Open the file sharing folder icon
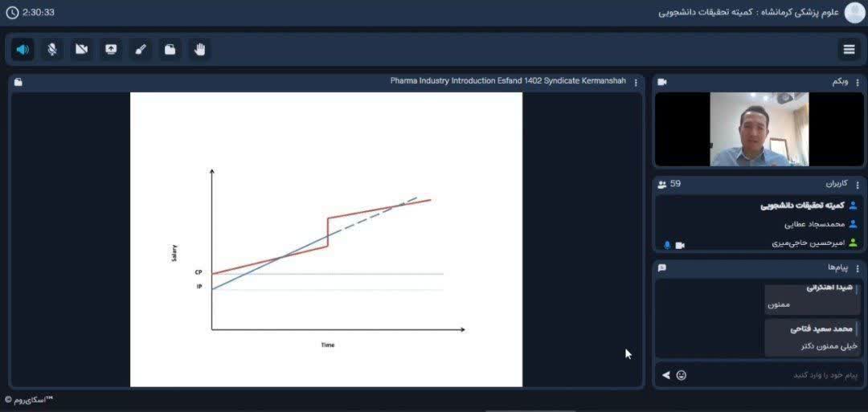Viewport: 868px width, 412px height. click(x=170, y=50)
